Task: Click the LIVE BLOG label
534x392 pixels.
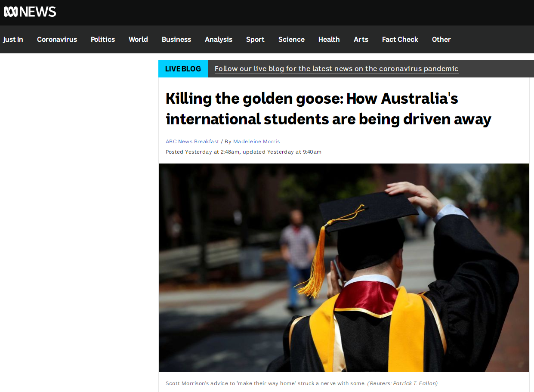Action: click(x=183, y=69)
